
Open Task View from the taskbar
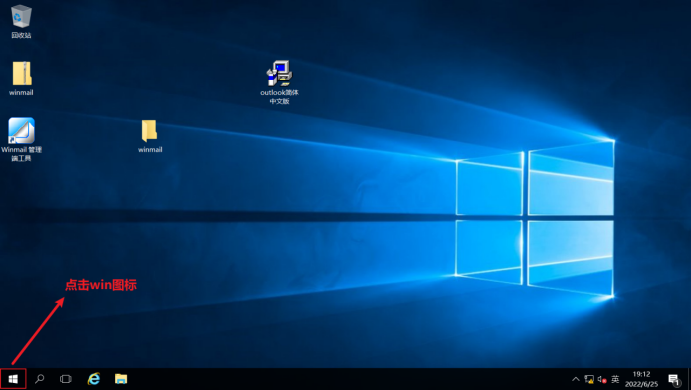point(66,379)
